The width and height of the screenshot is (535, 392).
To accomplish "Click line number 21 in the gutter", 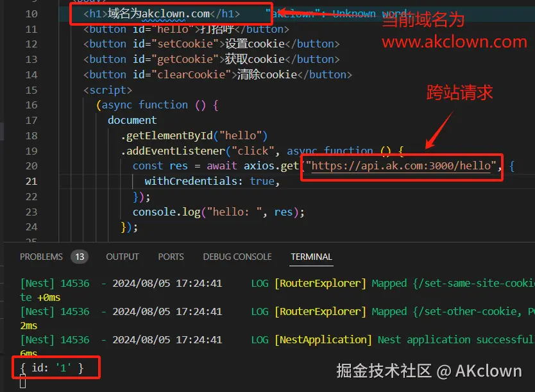I will pos(31,181).
